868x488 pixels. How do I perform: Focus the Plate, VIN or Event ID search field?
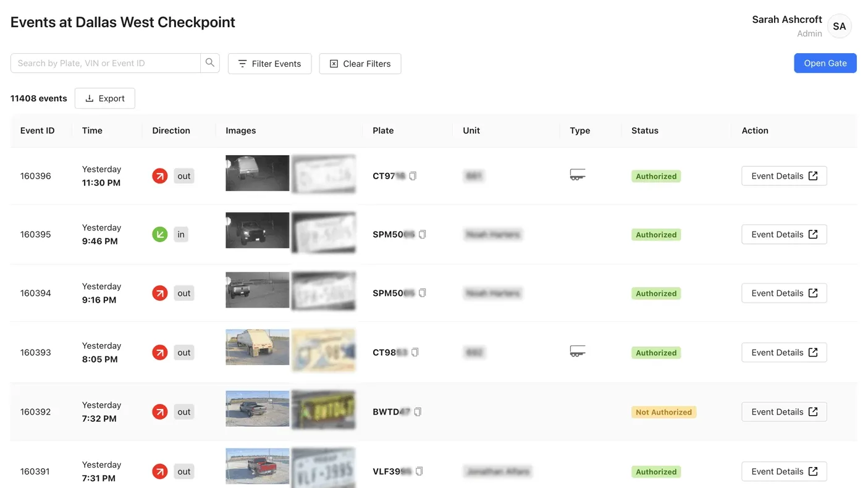point(106,63)
